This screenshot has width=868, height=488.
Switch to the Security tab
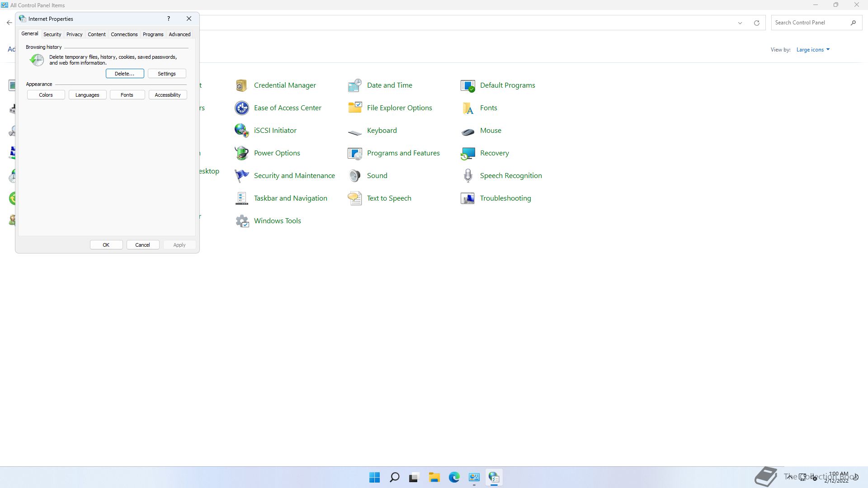pyautogui.click(x=52, y=34)
